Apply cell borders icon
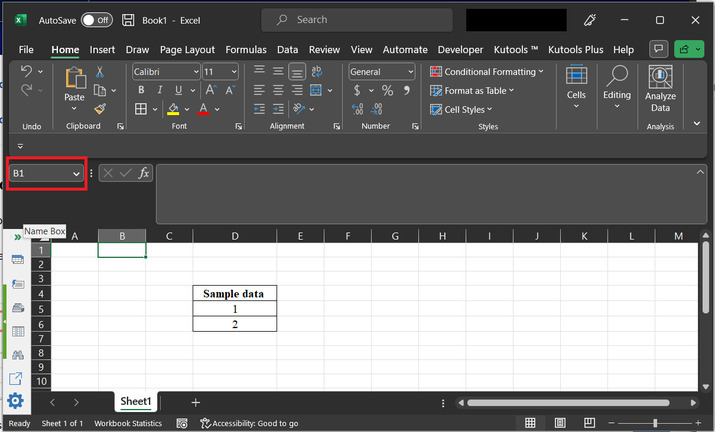 coord(141,109)
